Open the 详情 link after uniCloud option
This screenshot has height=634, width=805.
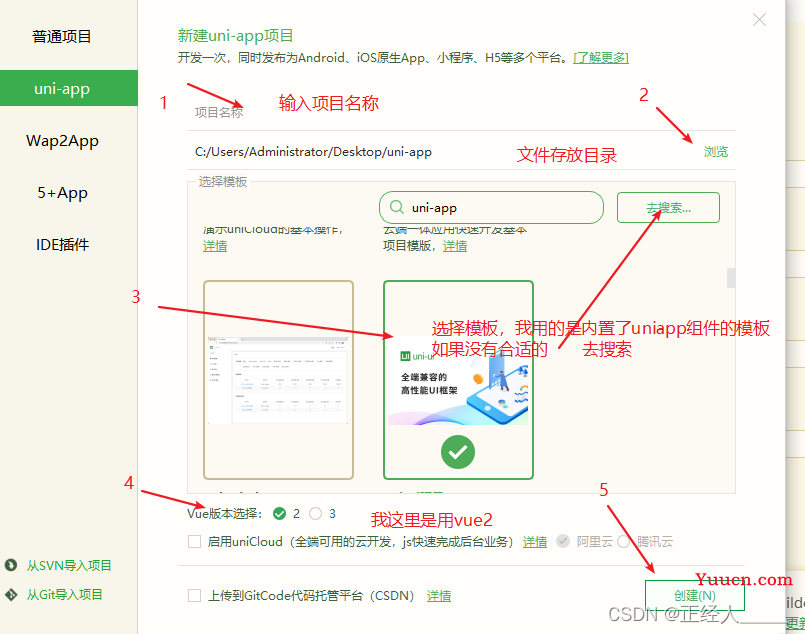[535, 542]
